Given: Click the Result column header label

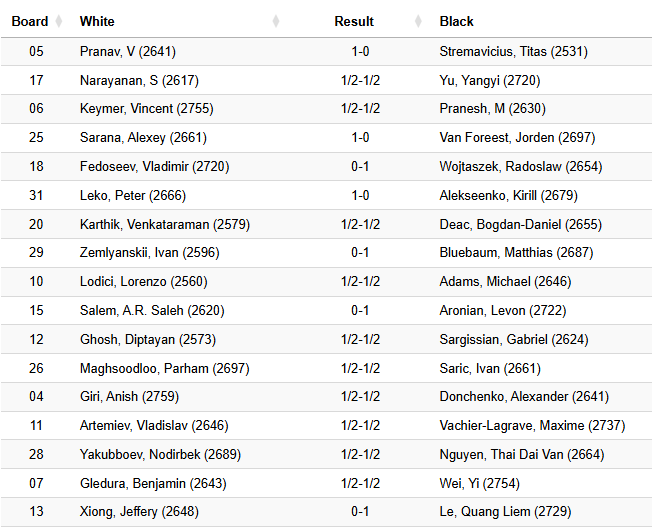Looking at the screenshot, I should 354,21.
